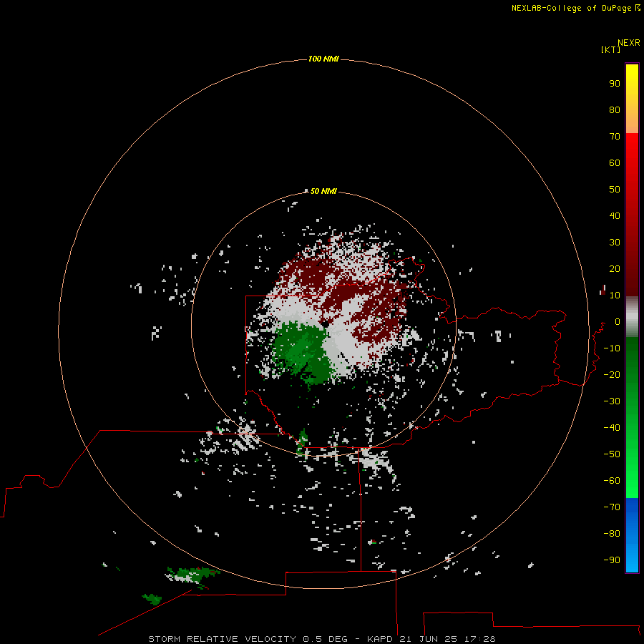Click the -90 value on the velocity scale
The image size is (644, 644).
pyautogui.click(x=612, y=560)
